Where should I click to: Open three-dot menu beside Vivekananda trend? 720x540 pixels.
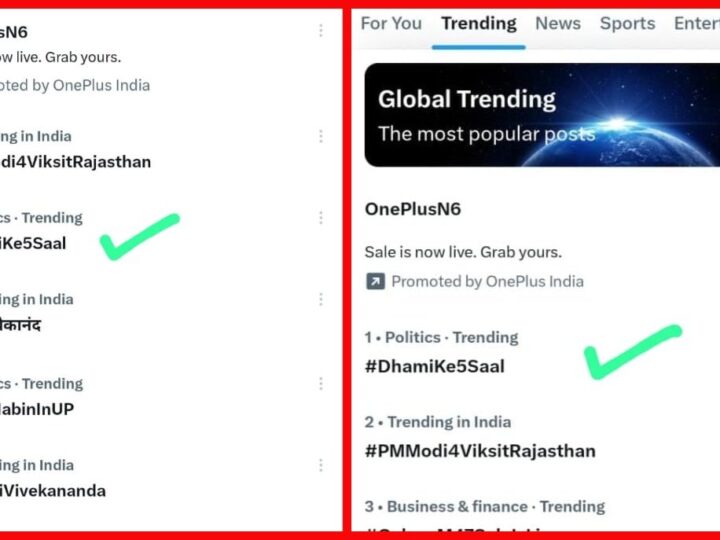[321, 465]
